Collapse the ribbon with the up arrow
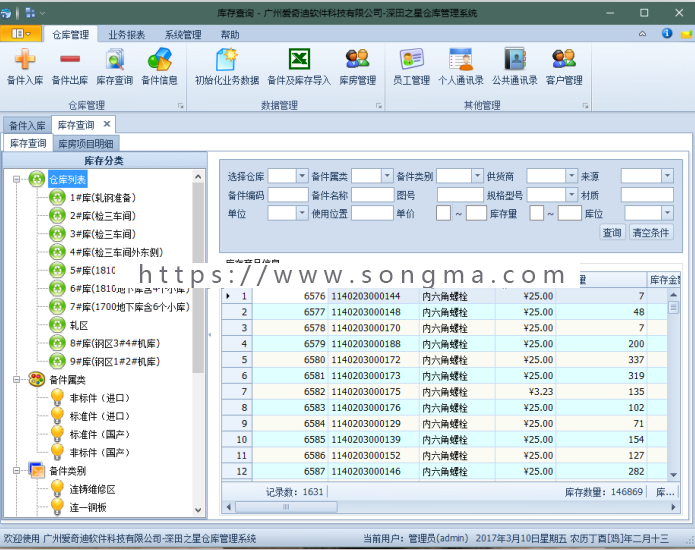695x550 pixels. pos(642,34)
